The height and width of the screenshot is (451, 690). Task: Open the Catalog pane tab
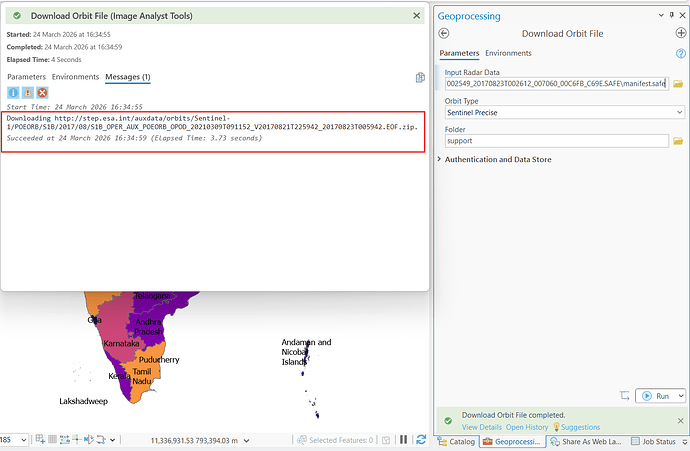pos(455,441)
